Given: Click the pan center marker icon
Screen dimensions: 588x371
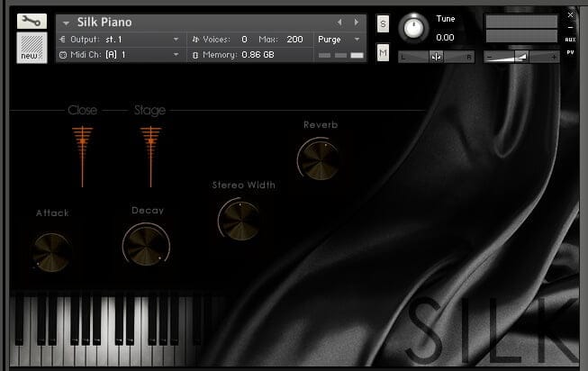Looking at the screenshot, I should [436, 57].
